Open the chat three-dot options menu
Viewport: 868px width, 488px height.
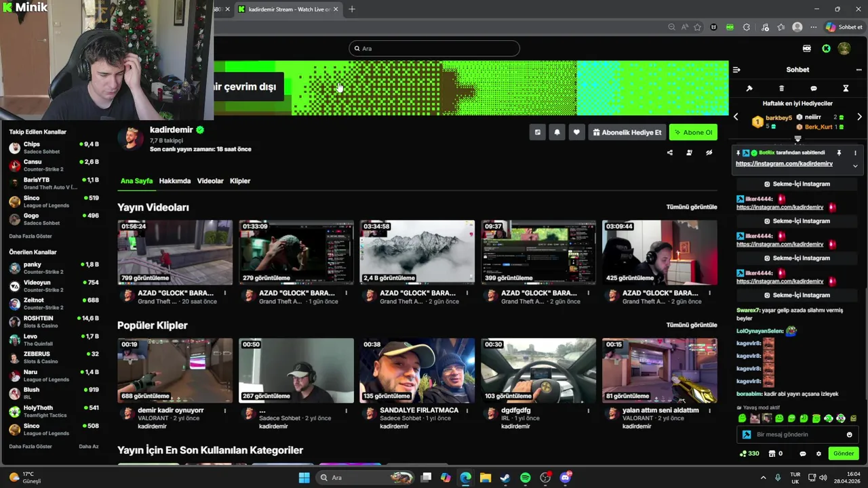[x=859, y=70]
